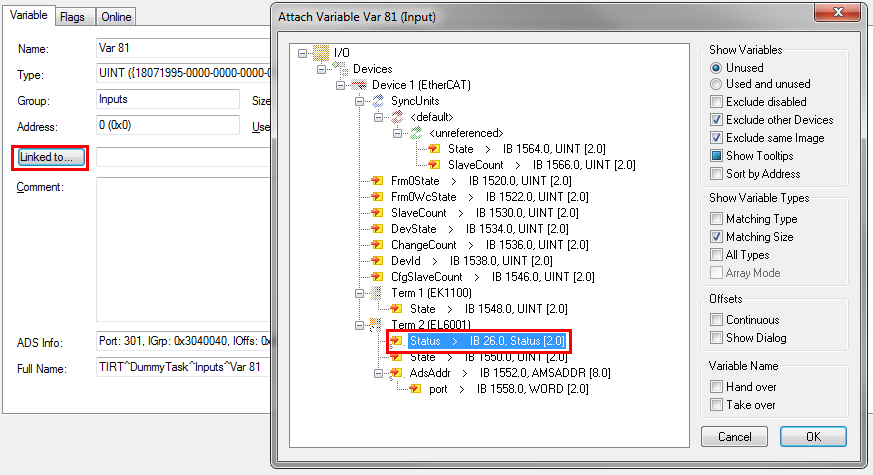Collapse the Term 2 (EL6001) node
The width and height of the screenshot is (873, 475).
click(x=359, y=325)
